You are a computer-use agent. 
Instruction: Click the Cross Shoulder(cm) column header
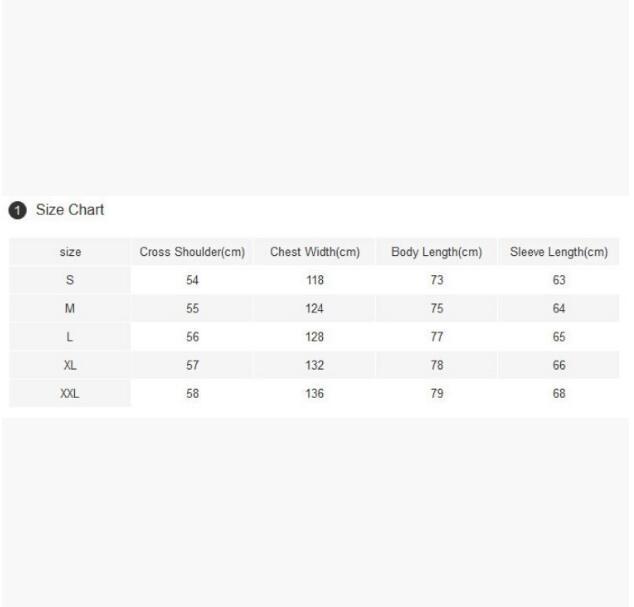click(192, 252)
